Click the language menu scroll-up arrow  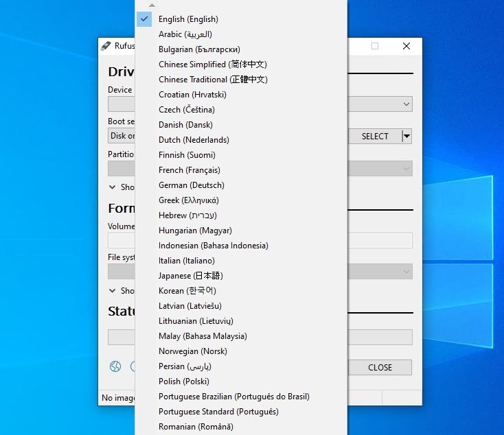point(152,5)
